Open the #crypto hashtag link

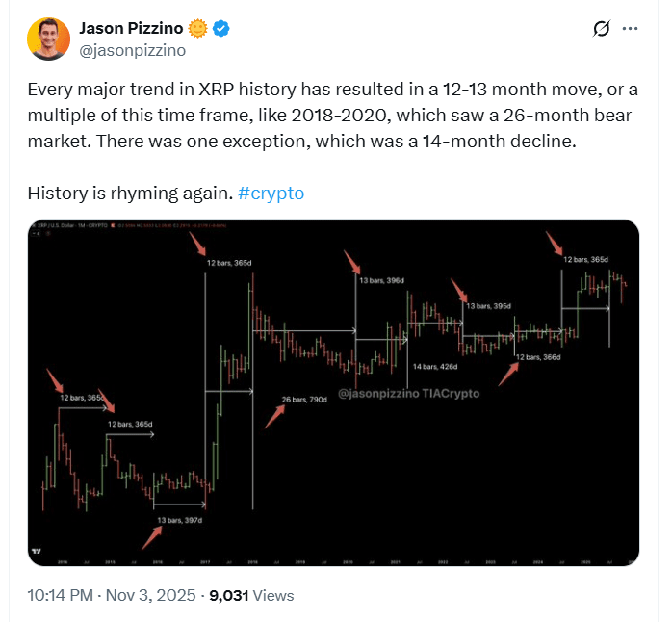(271, 193)
